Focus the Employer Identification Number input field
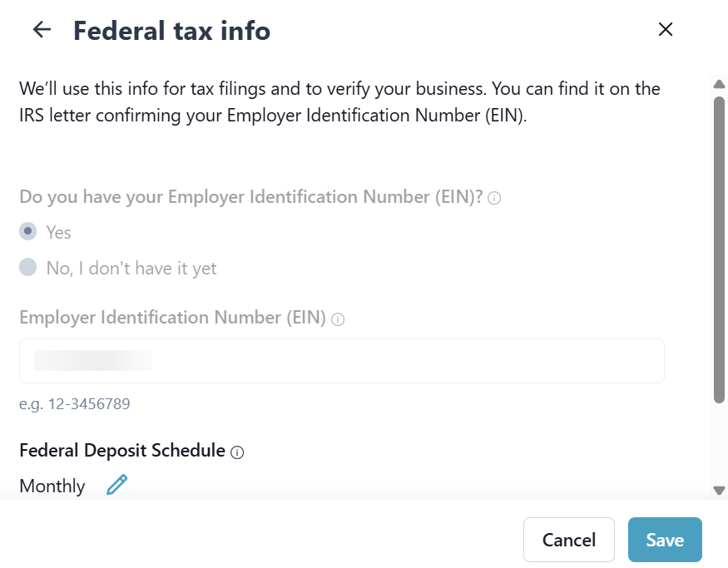Viewport: 728px width, 568px height. pyautogui.click(x=341, y=361)
